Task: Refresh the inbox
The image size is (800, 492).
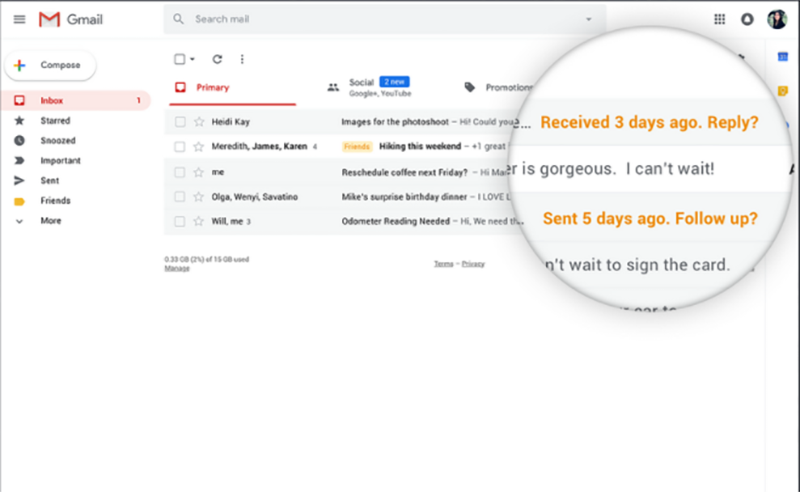Action: [x=217, y=59]
